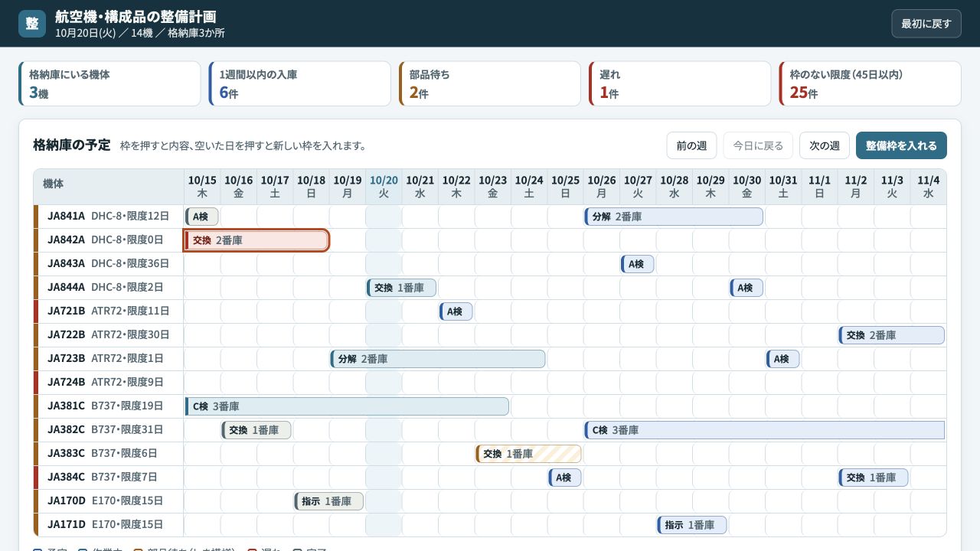Go to the previous week with 前の週
The image size is (980, 551).
(691, 145)
